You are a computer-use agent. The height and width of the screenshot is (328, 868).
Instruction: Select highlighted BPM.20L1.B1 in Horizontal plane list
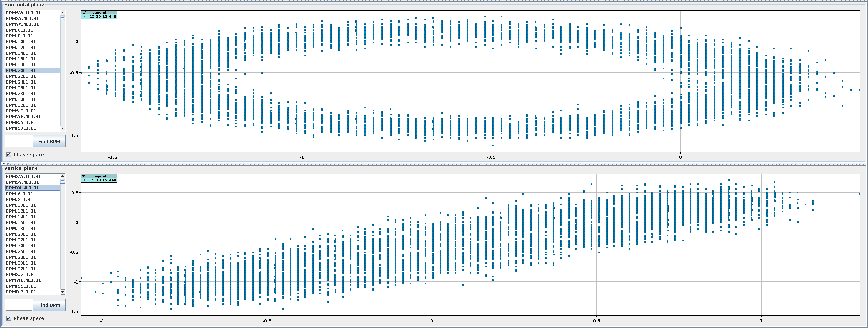point(33,70)
